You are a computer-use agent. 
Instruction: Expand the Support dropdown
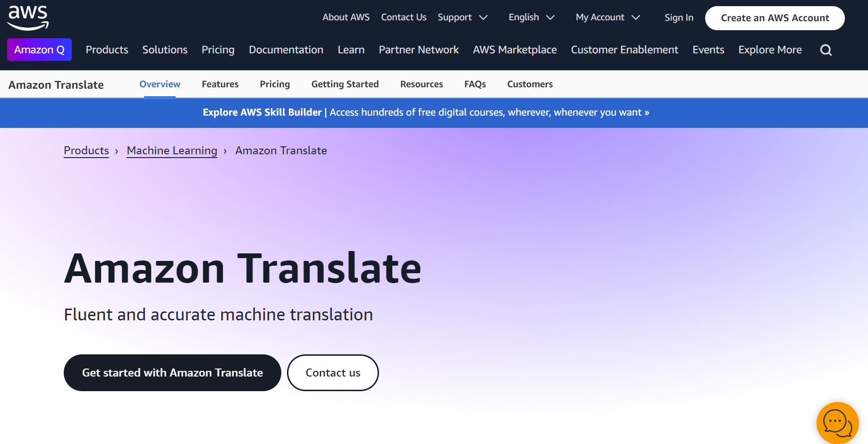pos(462,17)
